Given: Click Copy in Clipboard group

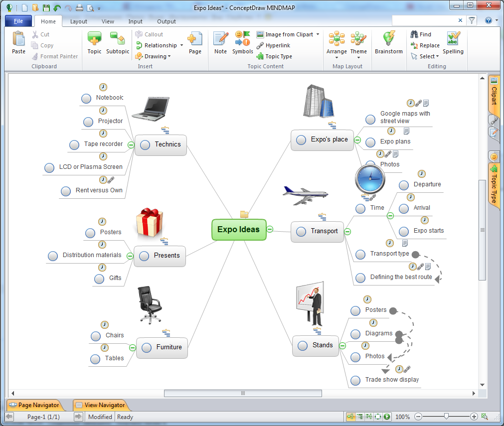Looking at the screenshot, I should pyautogui.click(x=42, y=46).
